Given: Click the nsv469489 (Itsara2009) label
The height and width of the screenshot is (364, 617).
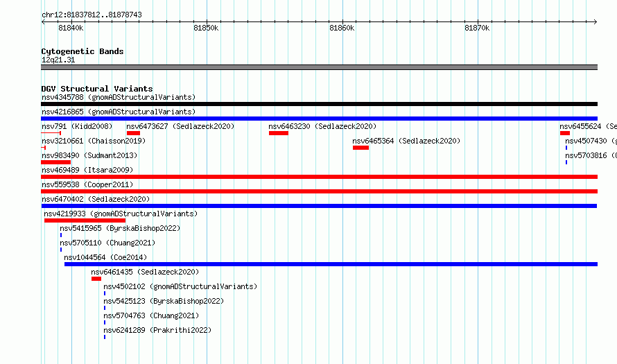Looking at the screenshot, I should pos(87,170).
